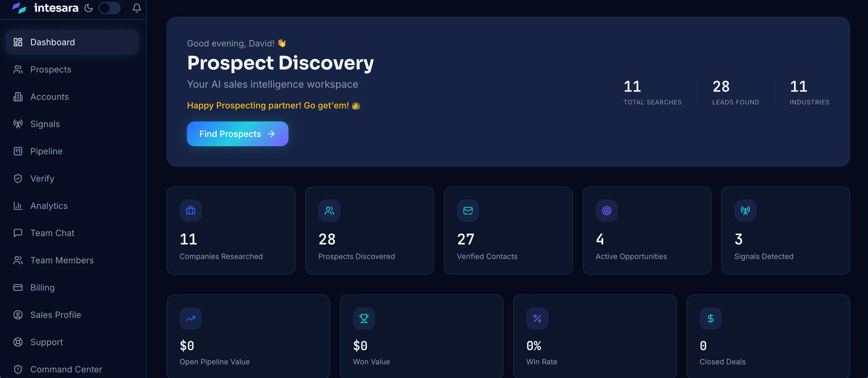This screenshot has height=378, width=868.
Task: Select Signals in the sidebar
Action: point(72,124)
